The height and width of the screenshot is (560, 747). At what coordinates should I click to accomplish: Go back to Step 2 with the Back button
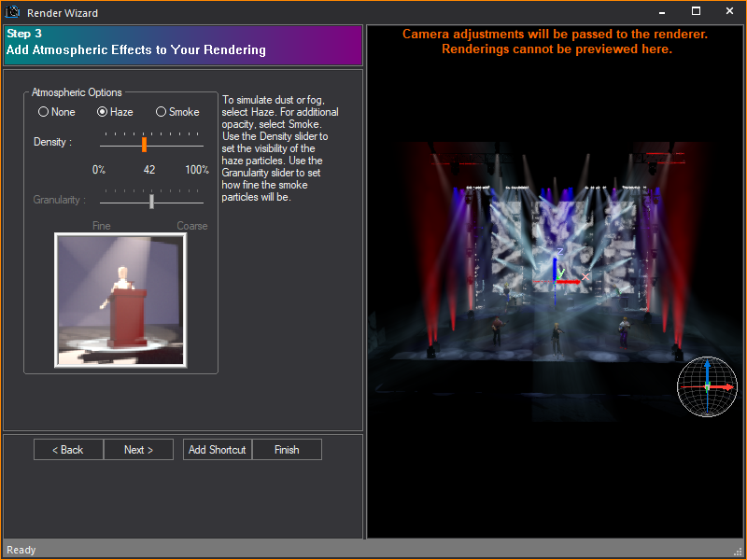[67, 449]
